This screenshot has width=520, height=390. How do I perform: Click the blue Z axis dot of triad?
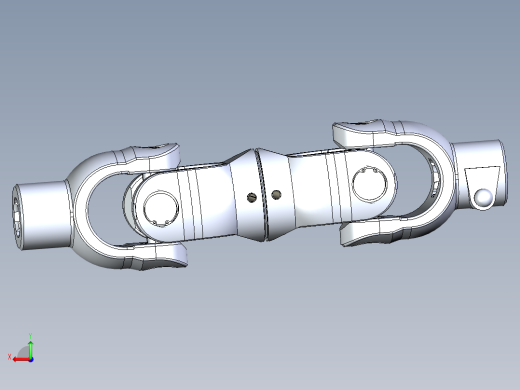coord(31,360)
